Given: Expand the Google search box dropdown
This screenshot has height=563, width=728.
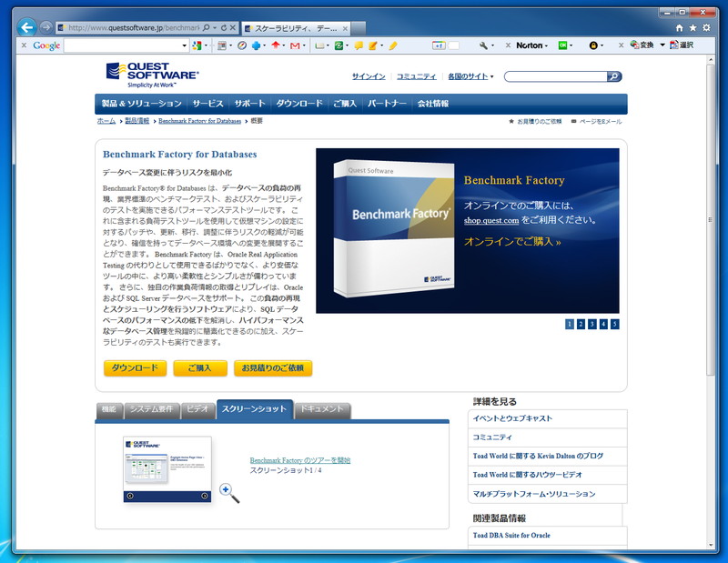Looking at the screenshot, I should point(183,44).
